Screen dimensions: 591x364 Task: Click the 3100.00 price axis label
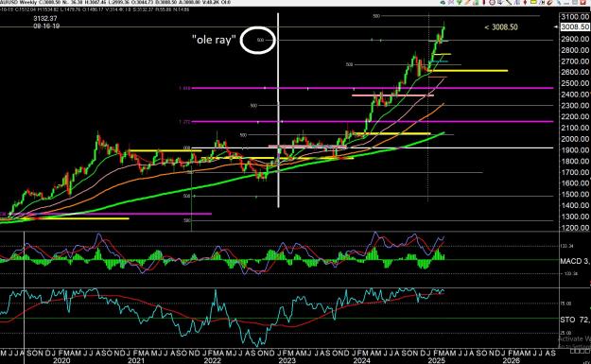pos(575,17)
